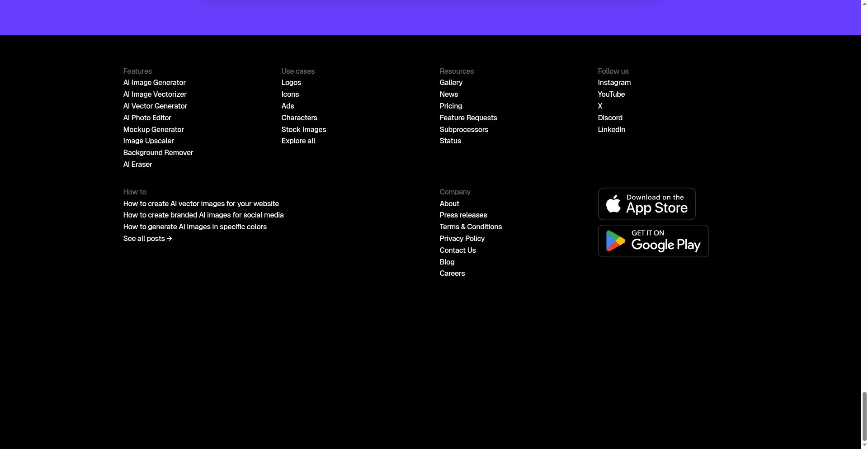Open the Mockup Generator feature link
The image size is (868, 449).
pyautogui.click(x=153, y=130)
